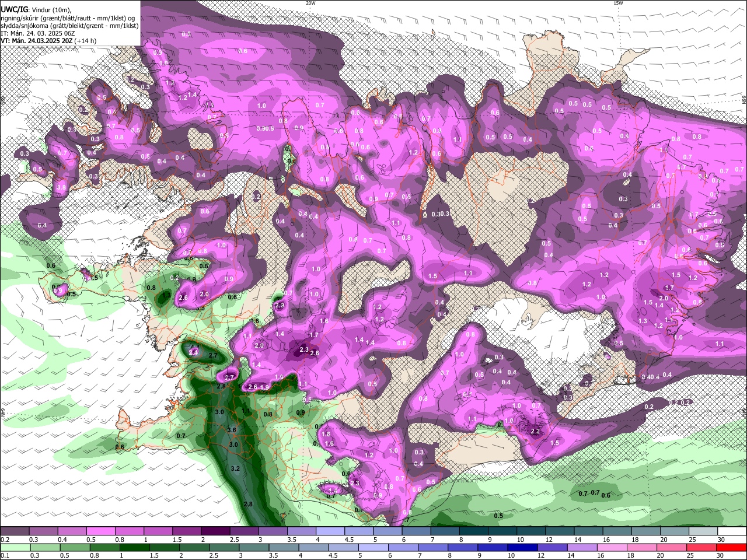Image resolution: width=747 pixels, height=560 pixels.
Task: Click the 'rigning/skúrir' legend description line
Action: coord(67,18)
